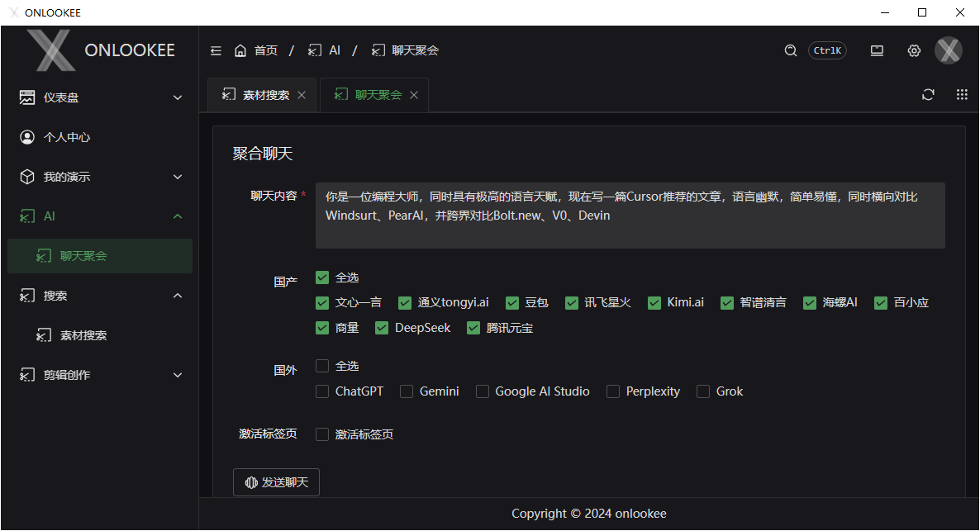Image resolution: width=980 pixels, height=531 pixels.
Task: Collapse the 搜索 menu chevron
Action: (x=178, y=296)
